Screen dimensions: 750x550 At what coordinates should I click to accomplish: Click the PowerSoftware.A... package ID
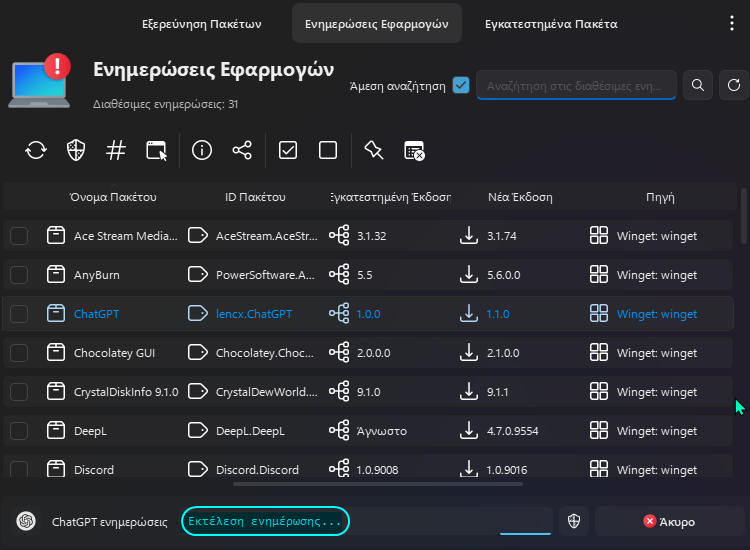[x=265, y=275]
